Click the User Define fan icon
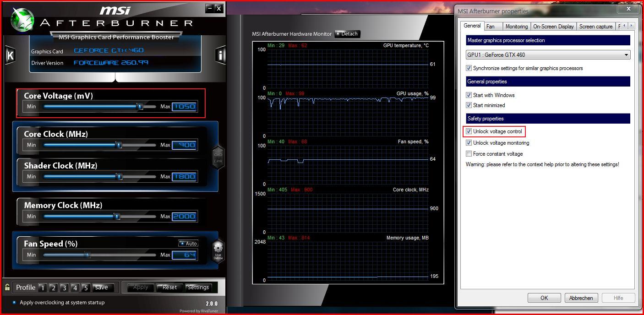Viewport: 644px width, 315px height. pos(218,251)
